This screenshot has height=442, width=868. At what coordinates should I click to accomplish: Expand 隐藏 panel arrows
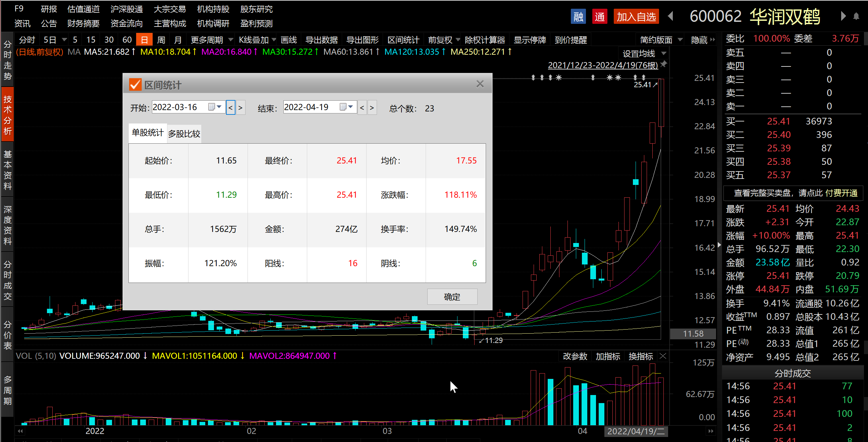pos(712,40)
